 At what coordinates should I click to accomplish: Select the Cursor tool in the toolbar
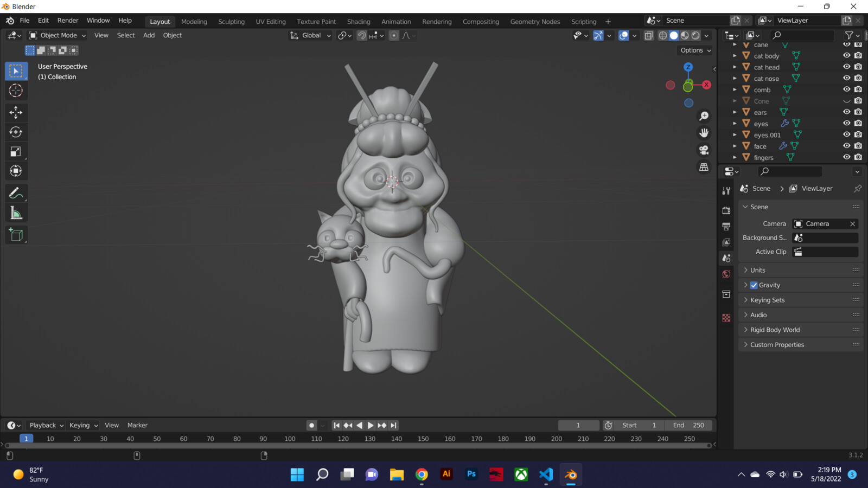[16, 91]
